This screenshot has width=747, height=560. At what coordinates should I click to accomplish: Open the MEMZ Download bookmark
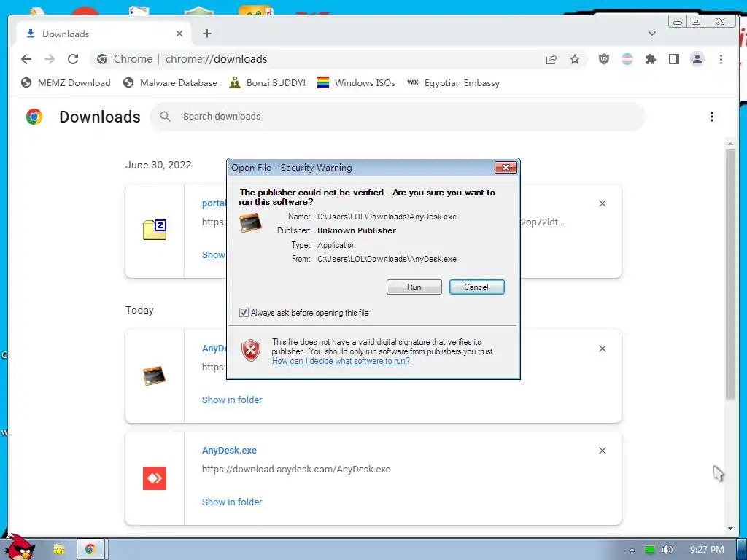[x=66, y=83]
